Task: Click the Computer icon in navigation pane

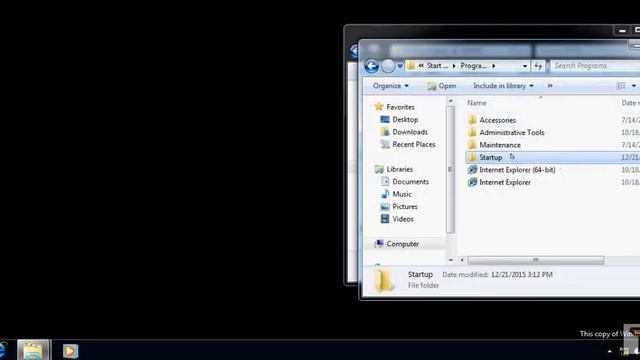Action: pos(379,244)
